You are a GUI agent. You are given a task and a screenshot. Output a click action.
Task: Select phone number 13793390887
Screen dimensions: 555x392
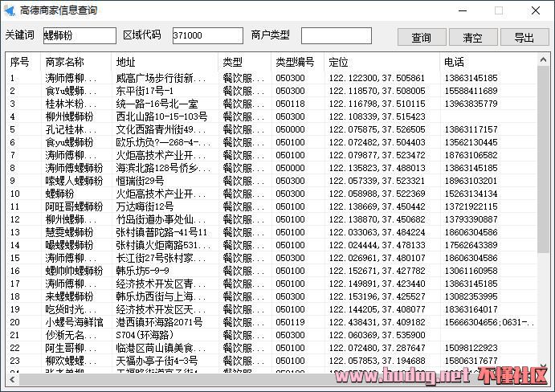471,219
